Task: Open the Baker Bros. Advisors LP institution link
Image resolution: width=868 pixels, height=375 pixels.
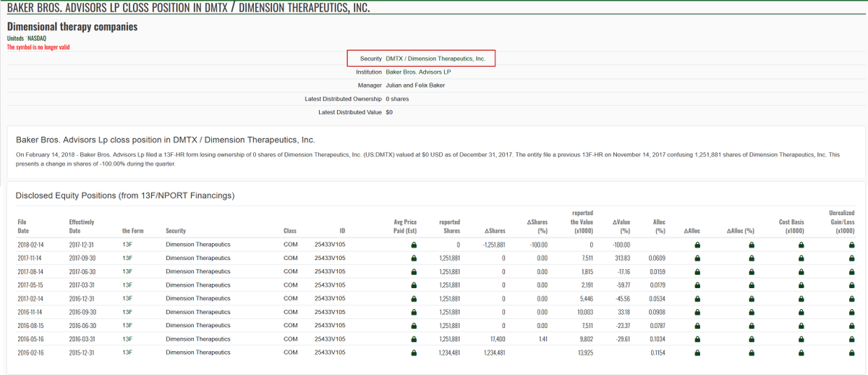Action: point(418,72)
